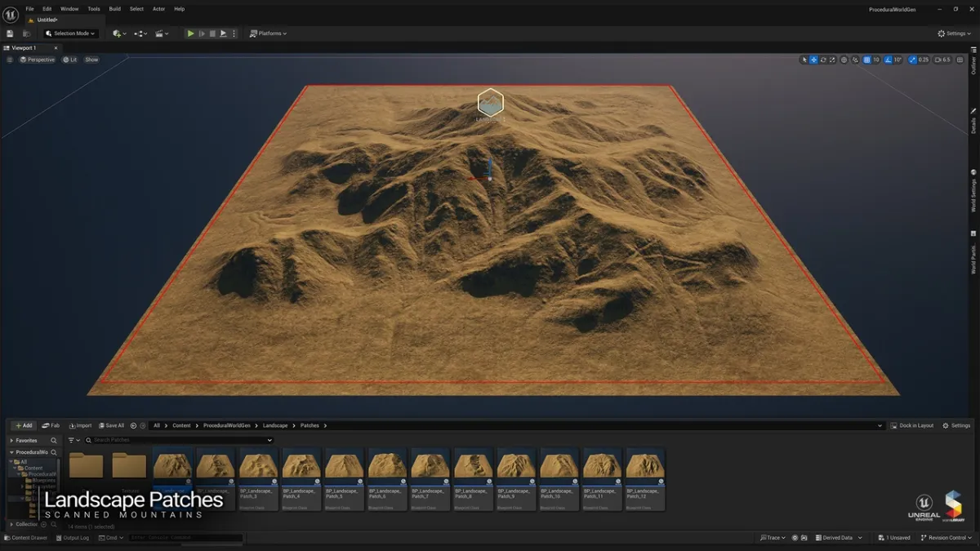Open the Selection Mode dropdown
This screenshot has width=980, height=551.
pyautogui.click(x=70, y=33)
